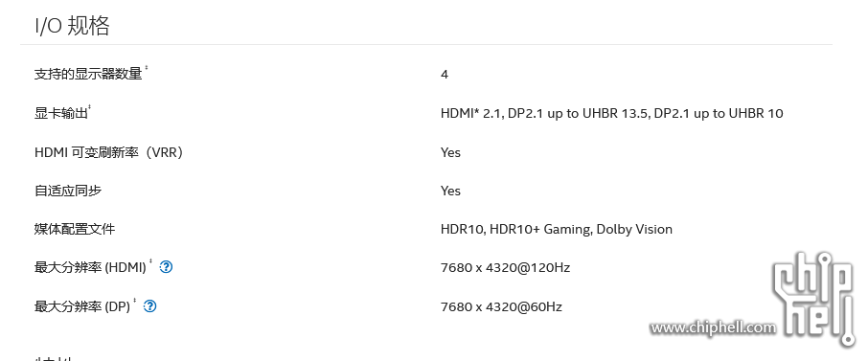Screen dimensions: 868x361
Task: Click the 显卡输出 row label
Action: click(61, 114)
